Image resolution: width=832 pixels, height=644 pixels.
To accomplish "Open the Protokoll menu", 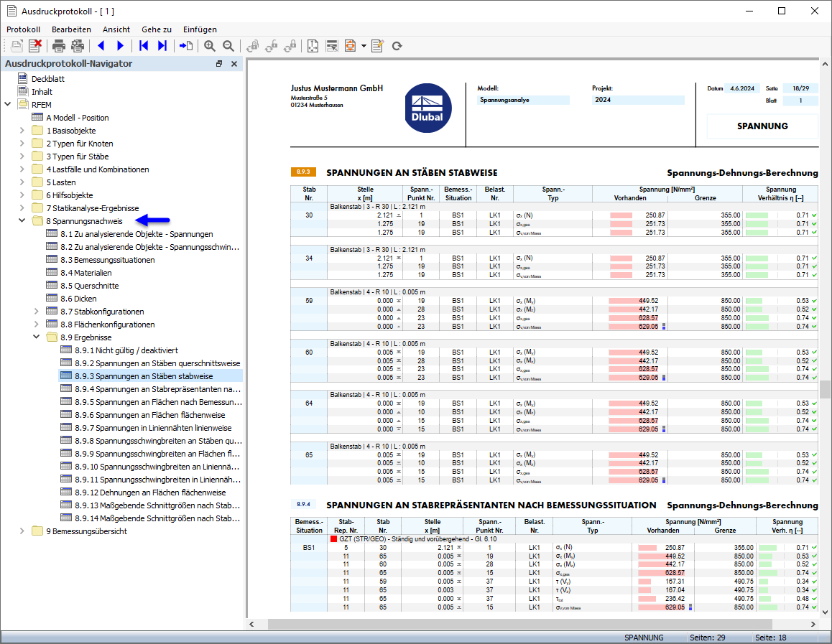I will click(x=23, y=29).
